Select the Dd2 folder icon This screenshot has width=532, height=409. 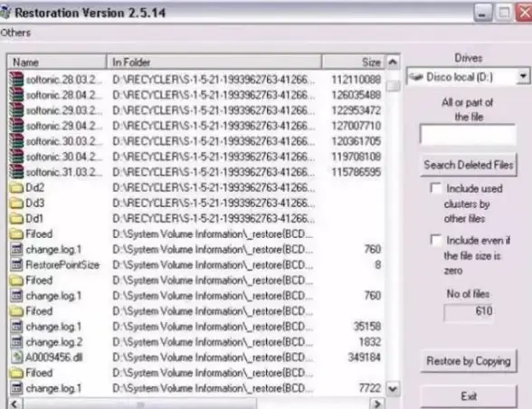16,187
